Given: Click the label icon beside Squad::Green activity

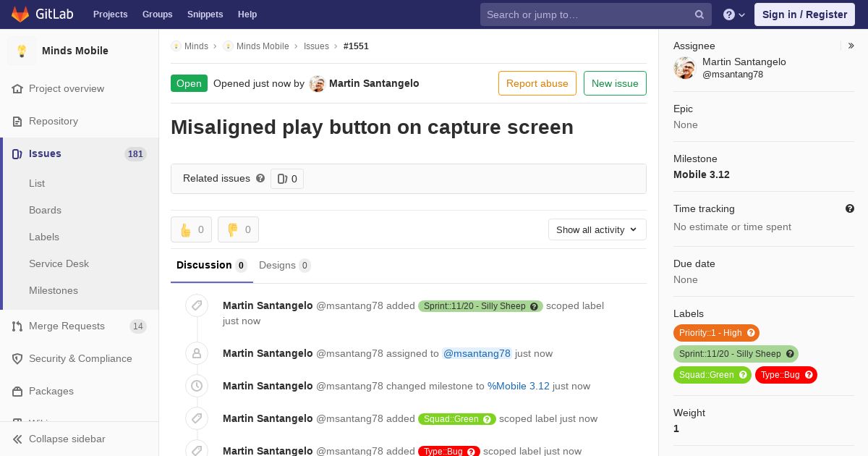Looking at the screenshot, I should (197, 418).
